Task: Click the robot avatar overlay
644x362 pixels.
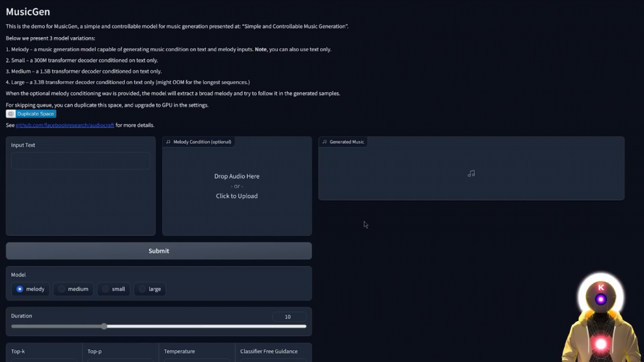Action: click(x=601, y=317)
